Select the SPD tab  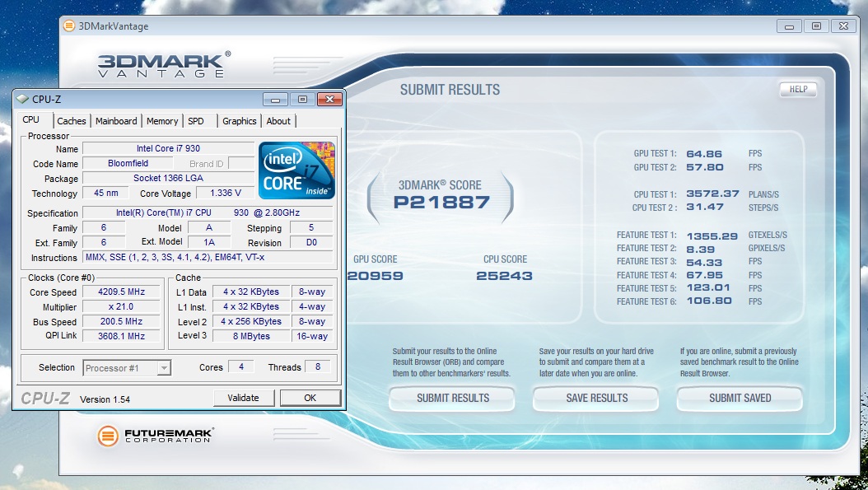point(196,121)
